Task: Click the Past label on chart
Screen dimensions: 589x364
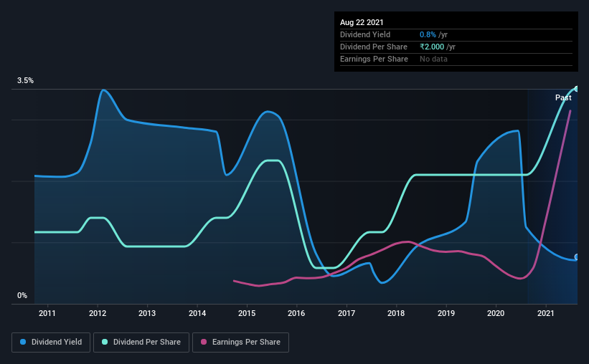Action: coord(563,97)
